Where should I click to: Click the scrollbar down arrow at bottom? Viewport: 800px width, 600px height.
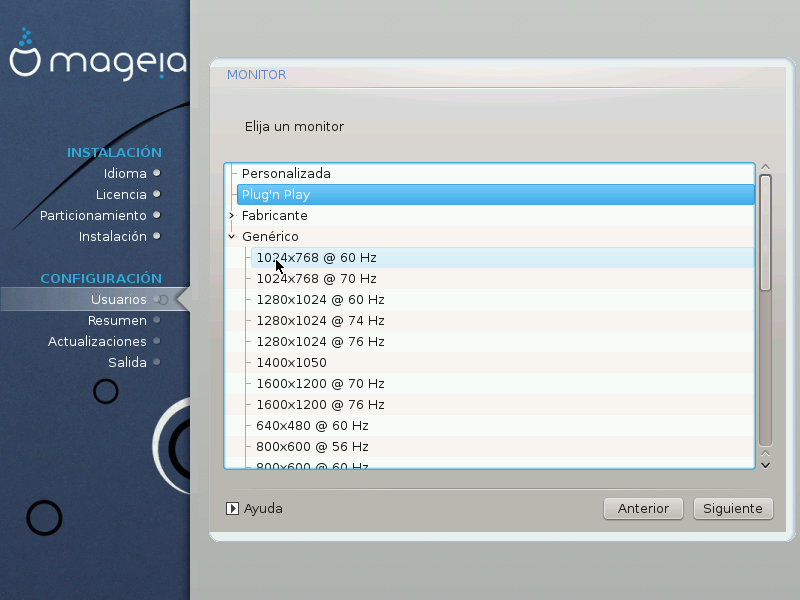[x=765, y=465]
